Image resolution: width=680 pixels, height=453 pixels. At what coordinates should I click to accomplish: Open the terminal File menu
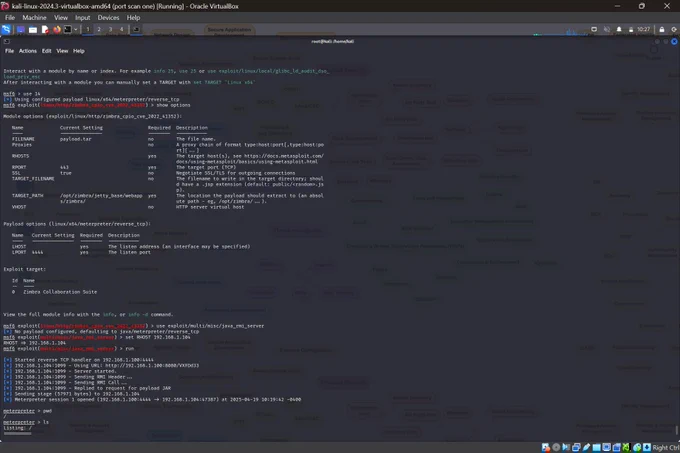[x=9, y=51]
